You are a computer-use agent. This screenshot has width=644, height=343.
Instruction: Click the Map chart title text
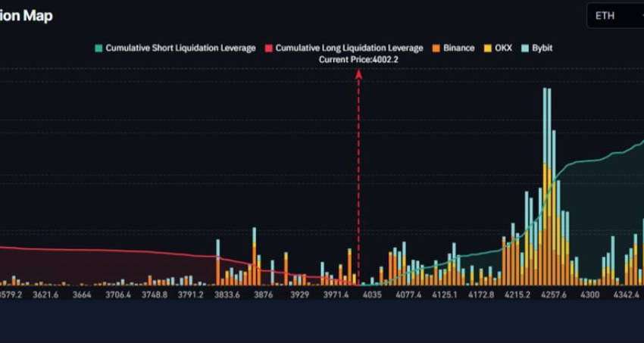[36, 16]
